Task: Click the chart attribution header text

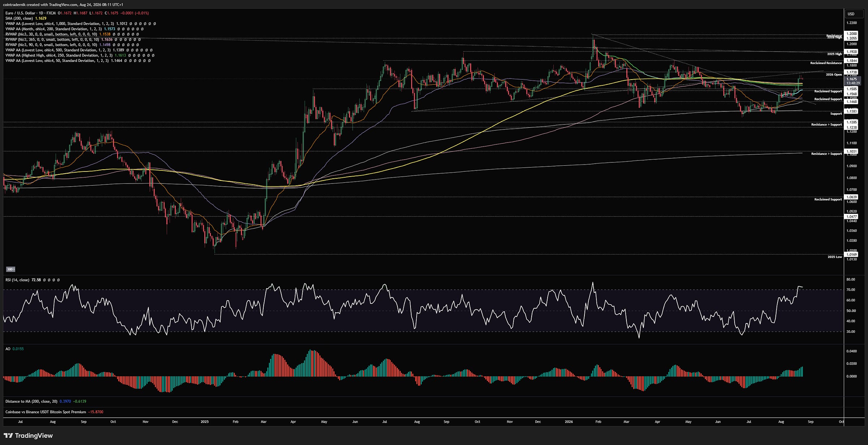Action: pyautogui.click(x=63, y=5)
